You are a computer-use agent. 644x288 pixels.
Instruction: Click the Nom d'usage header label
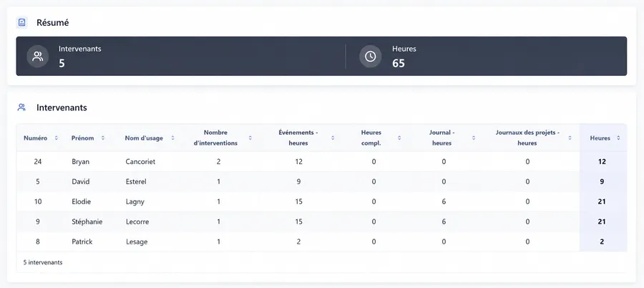(144, 138)
